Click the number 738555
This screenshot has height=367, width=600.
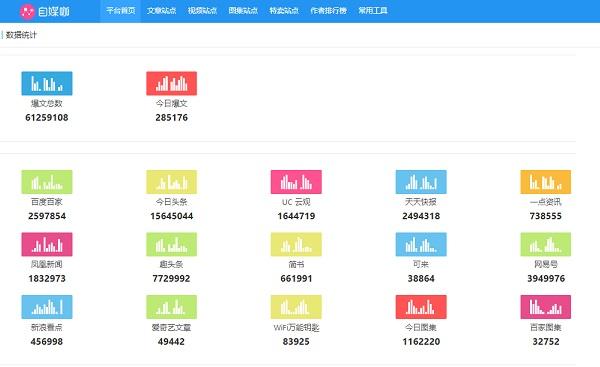(546, 216)
